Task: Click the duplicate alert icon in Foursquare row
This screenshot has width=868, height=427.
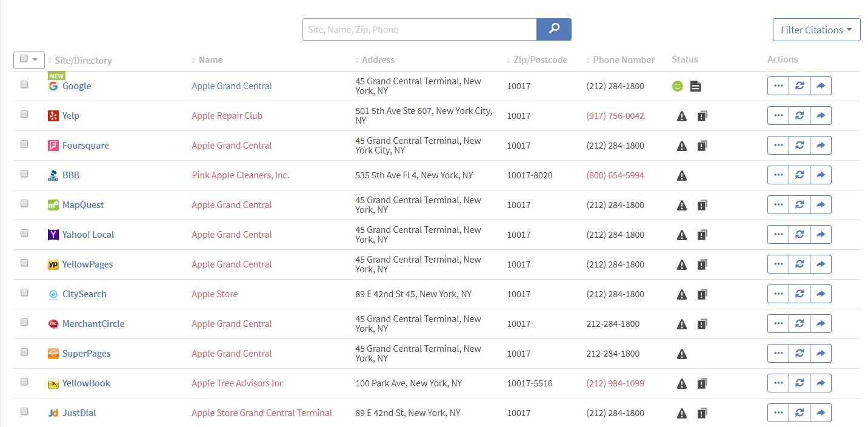Action: tap(702, 146)
